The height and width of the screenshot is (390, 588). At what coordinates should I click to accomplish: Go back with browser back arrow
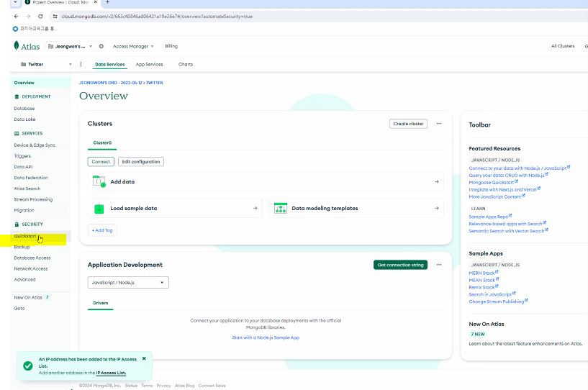tap(16, 17)
